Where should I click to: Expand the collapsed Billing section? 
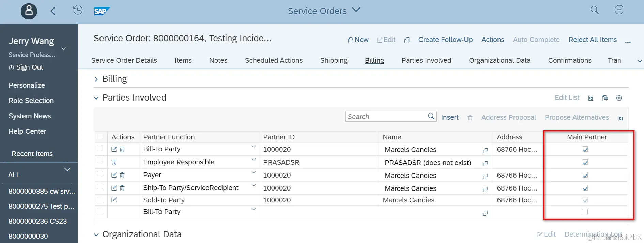pyautogui.click(x=96, y=79)
